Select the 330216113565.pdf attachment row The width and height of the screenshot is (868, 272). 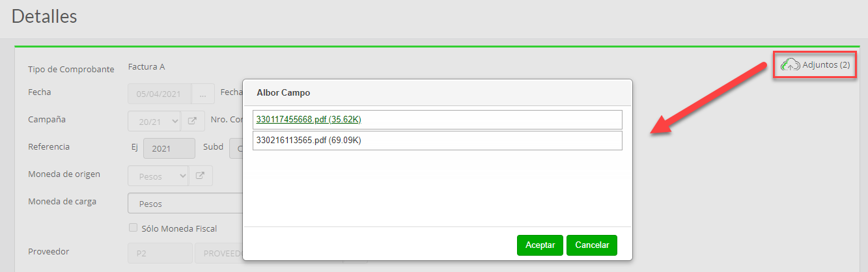[x=438, y=141]
